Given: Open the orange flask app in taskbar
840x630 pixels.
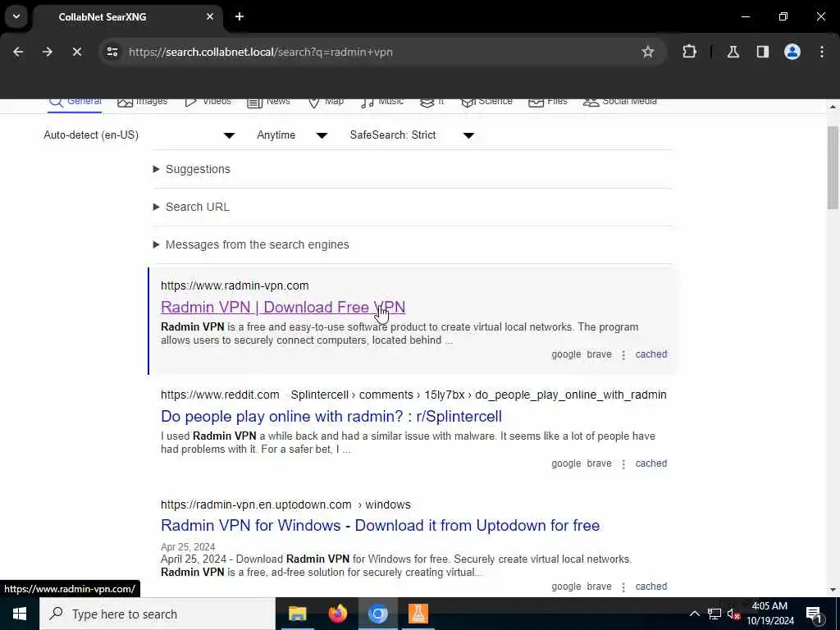Looking at the screenshot, I should click(x=418, y=614).
